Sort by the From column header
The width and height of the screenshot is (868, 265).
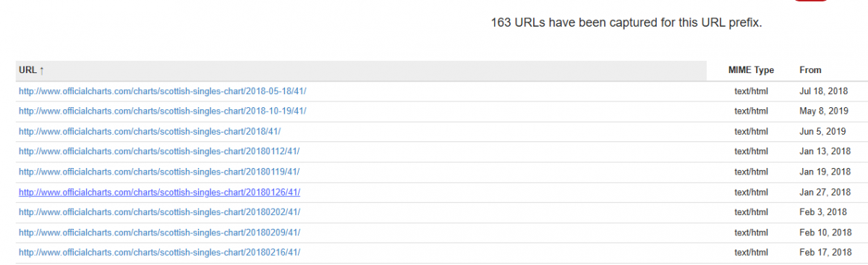coord(810,70)
